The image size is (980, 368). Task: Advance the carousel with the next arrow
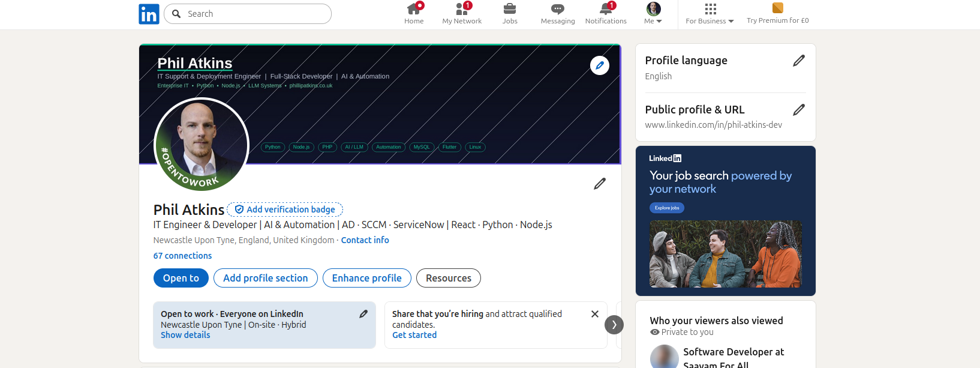[x=614, y=325]
